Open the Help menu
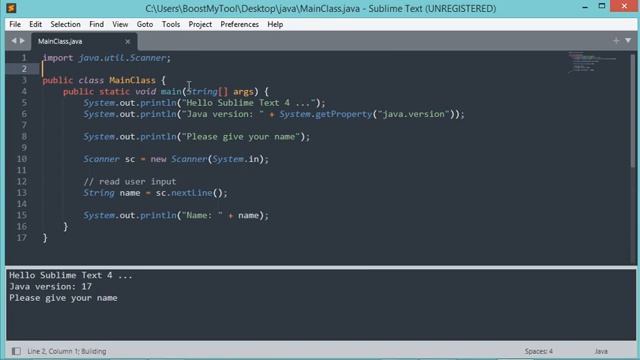This screenshot has width=640, height=360. click(275, 24)
